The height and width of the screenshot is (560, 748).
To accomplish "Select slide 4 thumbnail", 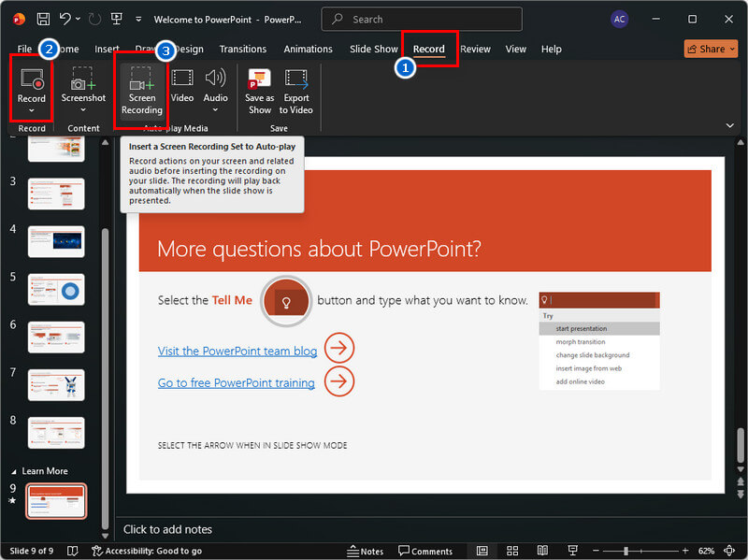I will pos(56,241).
